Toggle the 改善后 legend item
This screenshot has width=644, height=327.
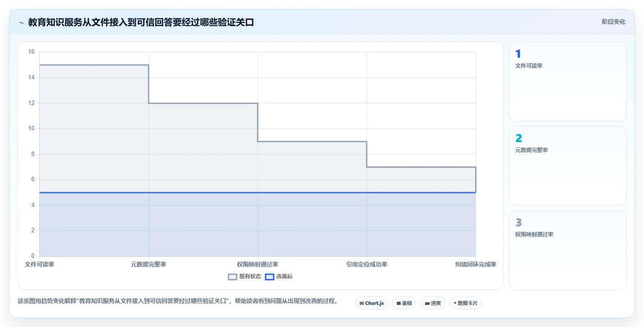[x=279, y=276]
